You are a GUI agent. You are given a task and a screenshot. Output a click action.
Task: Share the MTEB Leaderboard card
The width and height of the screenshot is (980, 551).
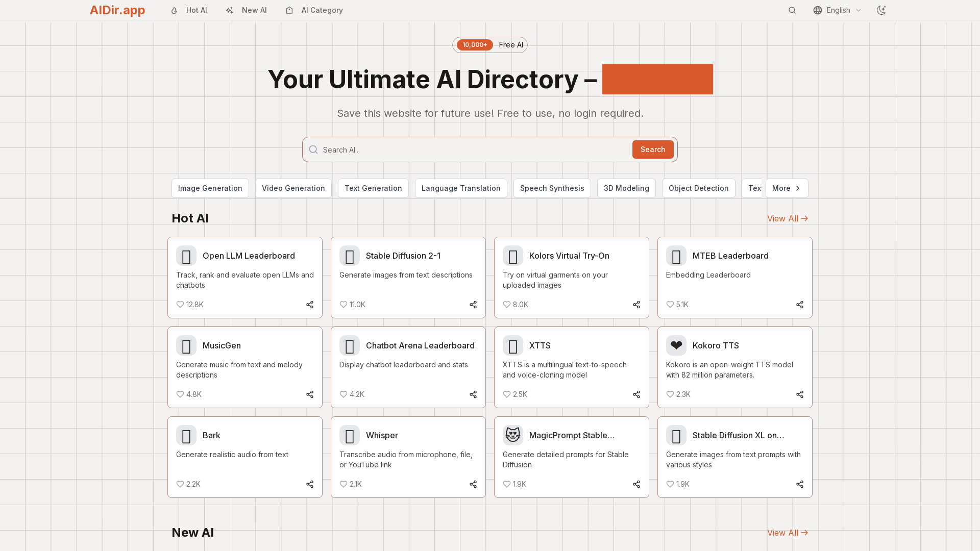click(x=800, y=305)
